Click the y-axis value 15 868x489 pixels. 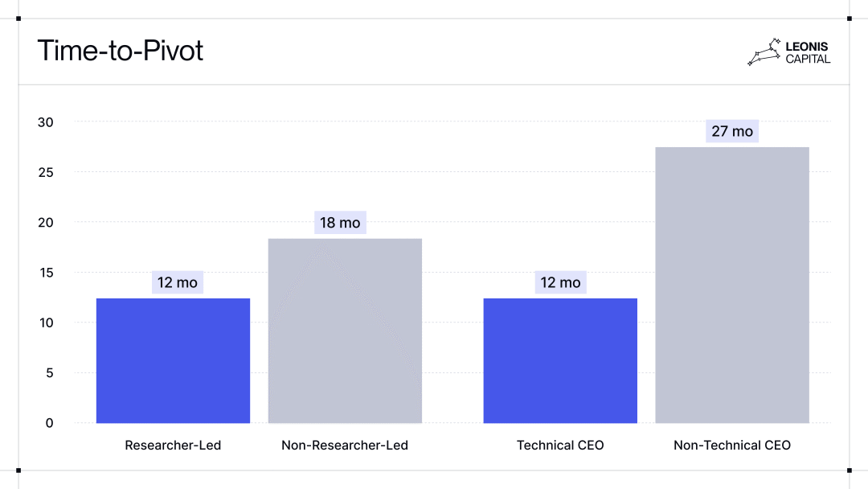click(x=46, y=273)
